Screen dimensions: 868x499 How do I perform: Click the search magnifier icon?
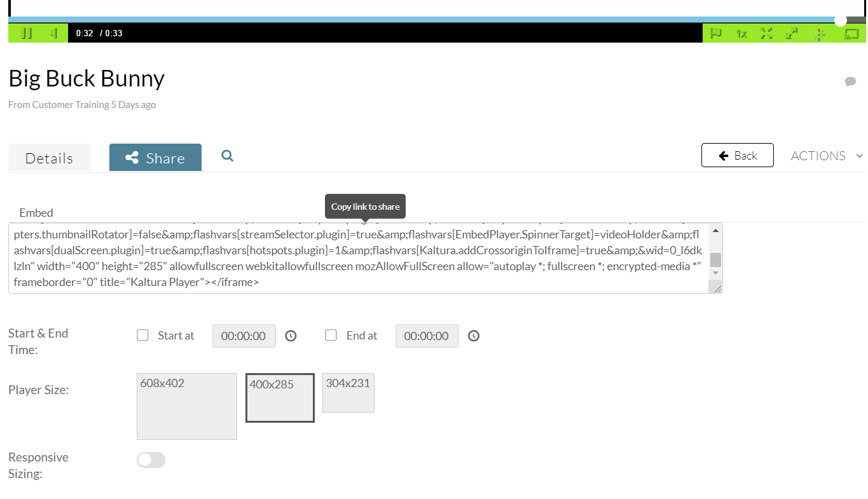[228, 156]
